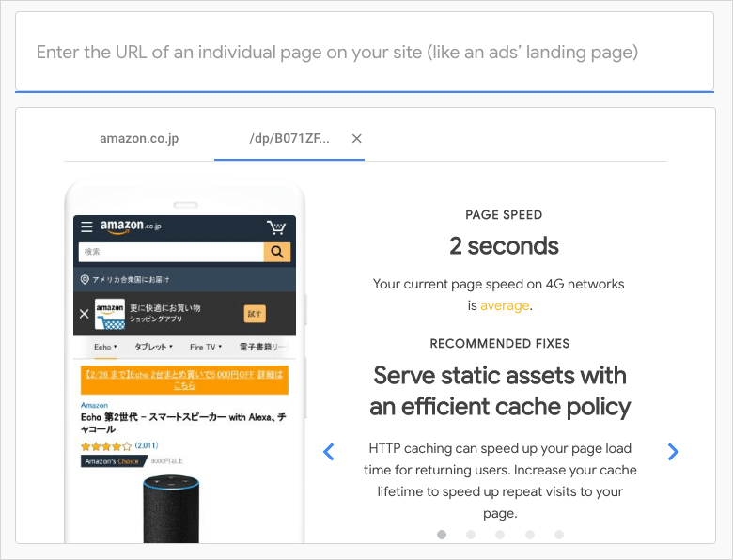Image resolution: width=733 pixels, height=560 pixels.
Task: Click 'Serve static assets' fix heading
Action: coord(500,391)
